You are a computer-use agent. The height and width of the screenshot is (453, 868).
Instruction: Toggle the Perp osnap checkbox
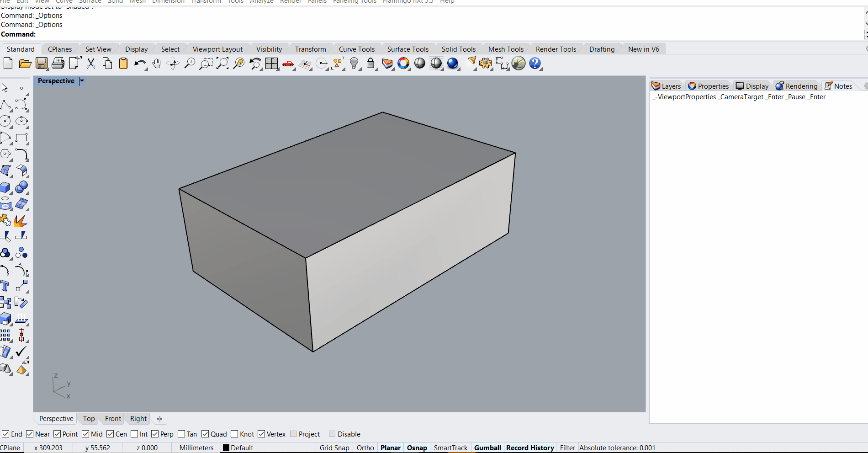155,434
